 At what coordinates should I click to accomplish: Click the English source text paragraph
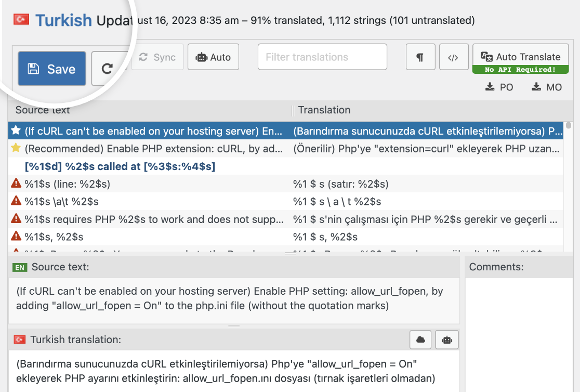point(229,298)
